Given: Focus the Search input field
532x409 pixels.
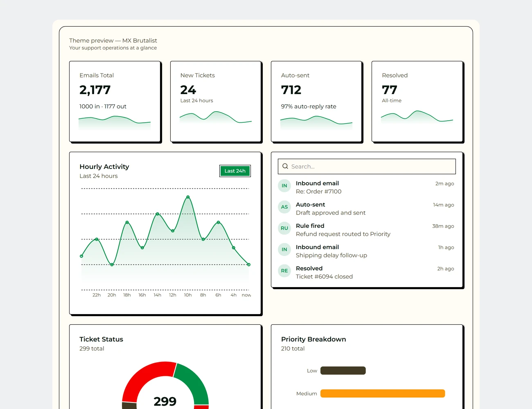Looking at the screenshot, I should [367, 166].
